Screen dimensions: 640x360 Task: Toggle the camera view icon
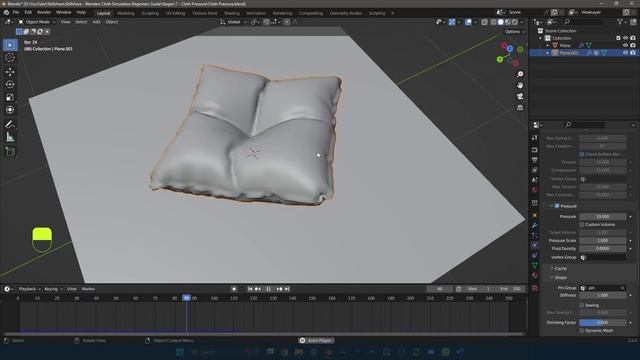tap(520, 96)
